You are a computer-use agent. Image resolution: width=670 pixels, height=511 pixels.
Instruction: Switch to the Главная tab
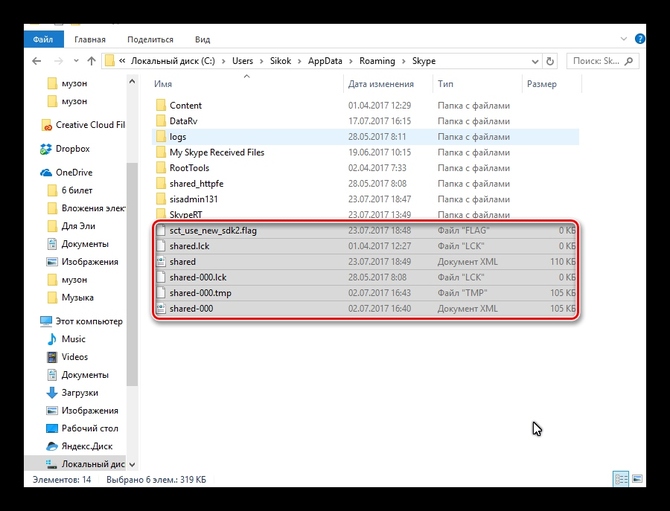coord(90,39)
